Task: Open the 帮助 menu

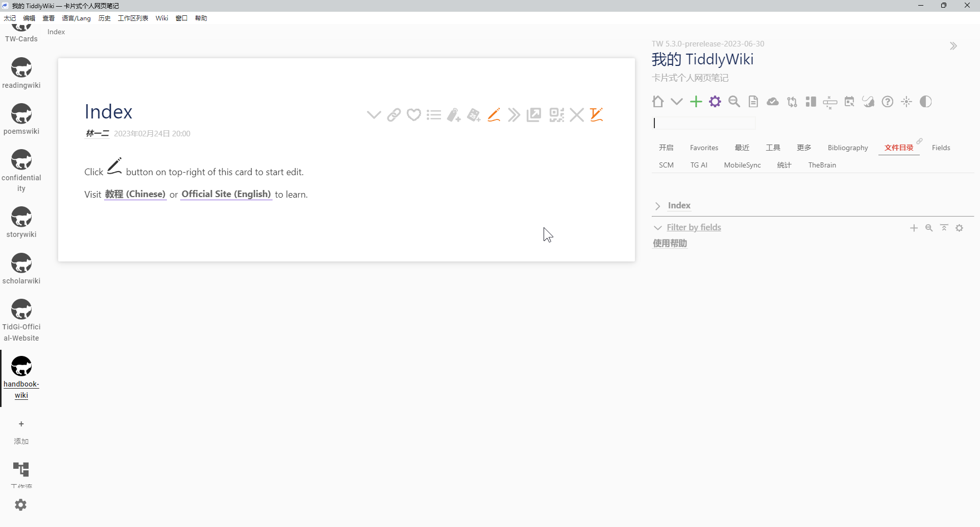Action: coord(201,18)
